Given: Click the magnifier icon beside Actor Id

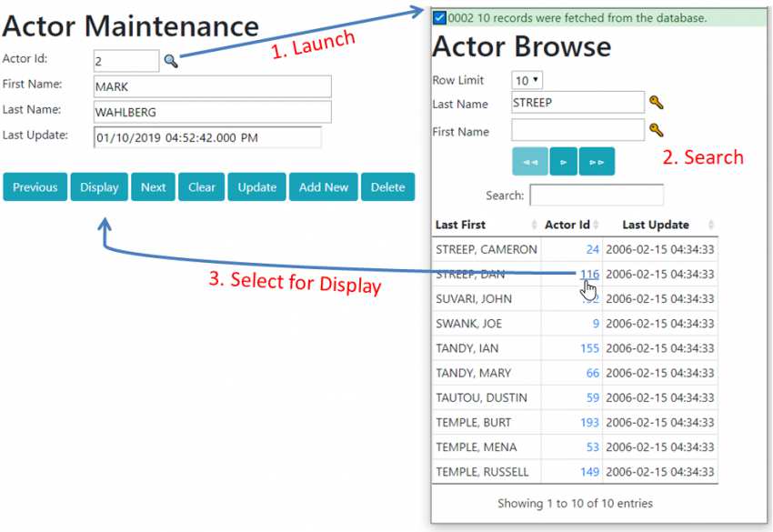Looking at the screenshot, I should pyautogui.click(x=171, y=61).
